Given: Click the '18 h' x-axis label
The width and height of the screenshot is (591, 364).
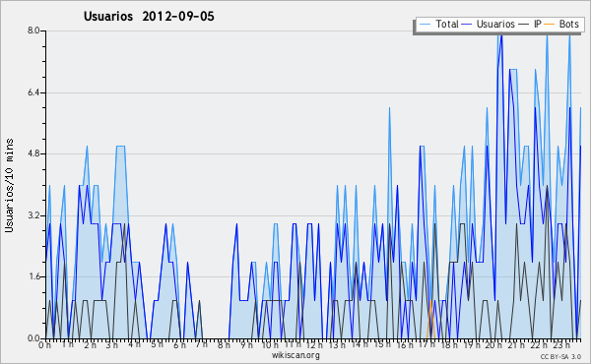Looking at the screenshot, I should (x=449, y=344).
